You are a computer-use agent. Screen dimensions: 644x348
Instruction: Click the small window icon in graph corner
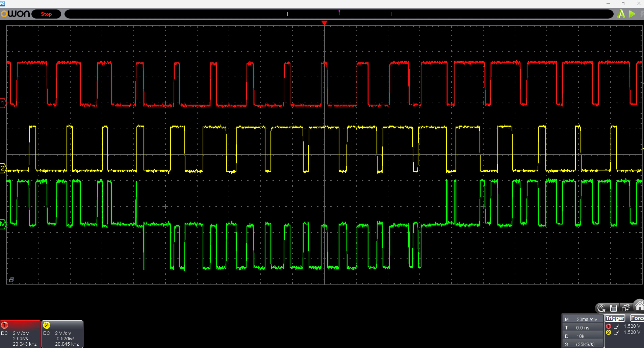tap(11, 280)
